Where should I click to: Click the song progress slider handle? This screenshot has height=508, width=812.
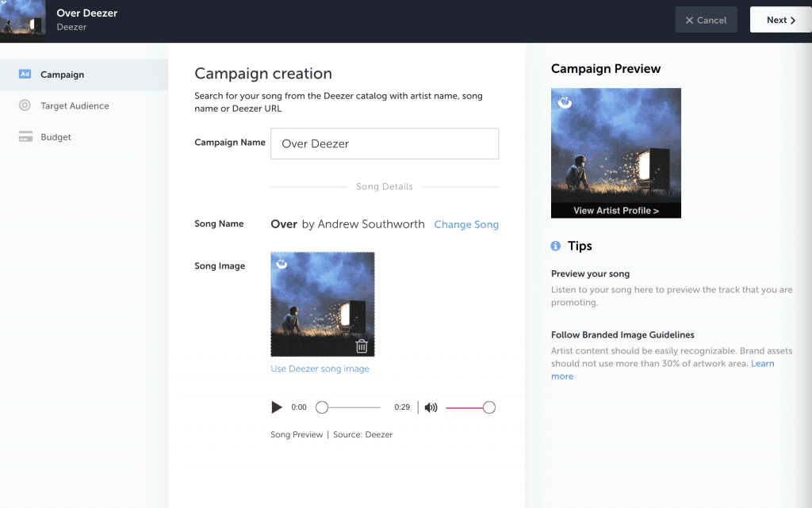(322, 407)
